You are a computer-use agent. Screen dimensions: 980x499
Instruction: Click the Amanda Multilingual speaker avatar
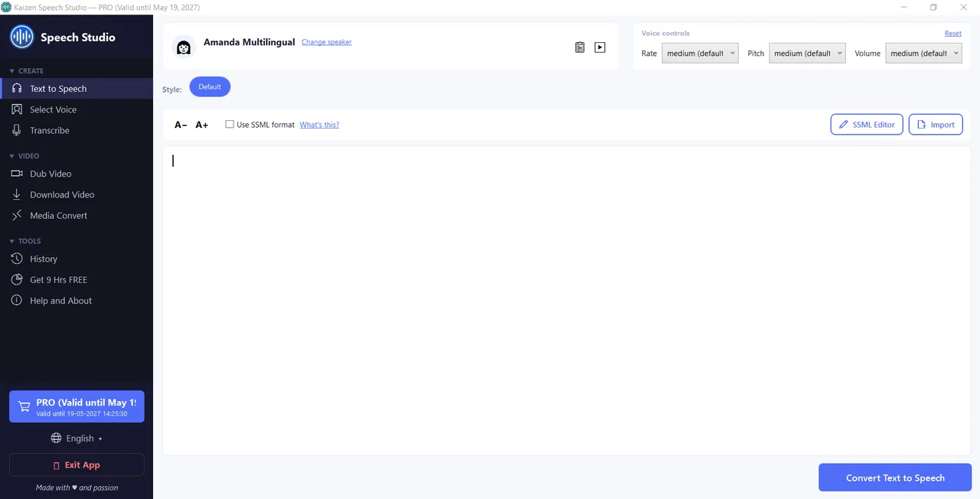(184, 47)
